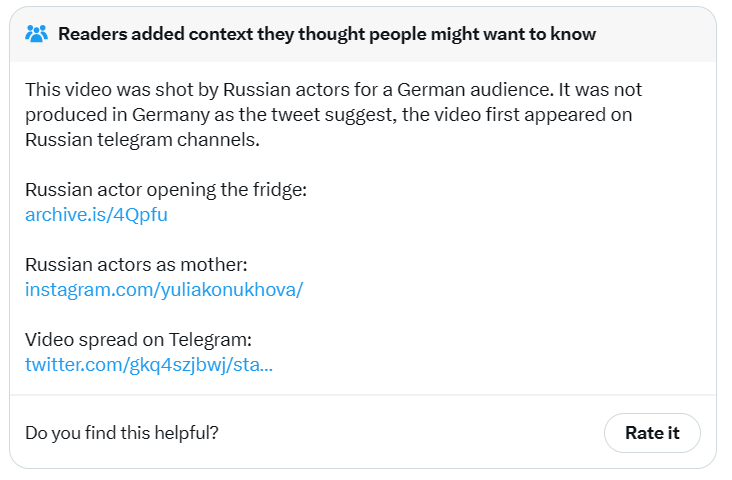Click the 'Russian telegram channels.' line
This screenshot has width=732, height=480.
pyautogui.click(x=142, y=140)
